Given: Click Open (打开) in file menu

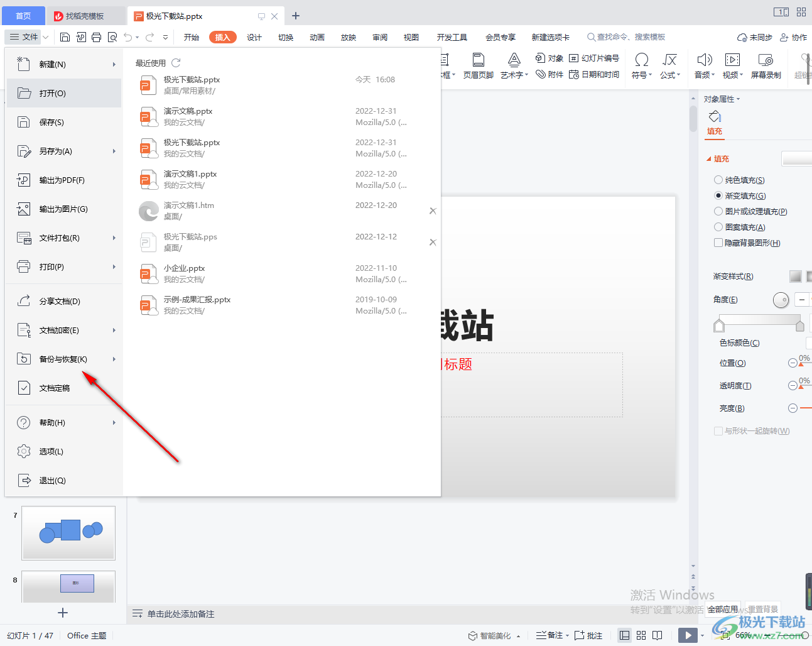Looking at the screenshot, I should pos(64,93).
